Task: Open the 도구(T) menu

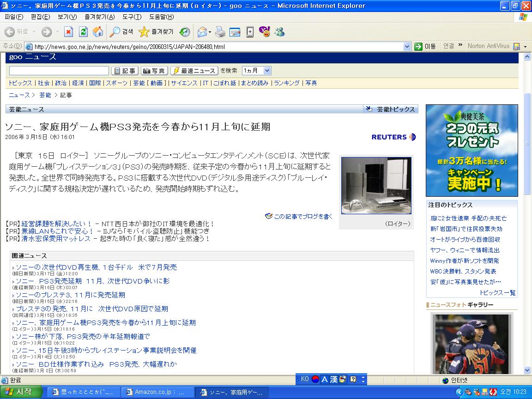Action: (132, 17)
